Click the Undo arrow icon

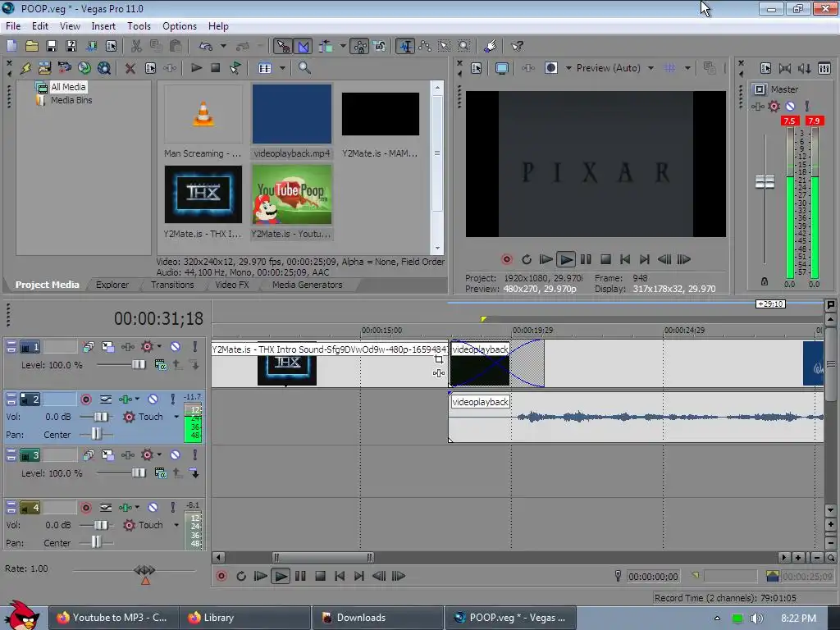point(206,46)
